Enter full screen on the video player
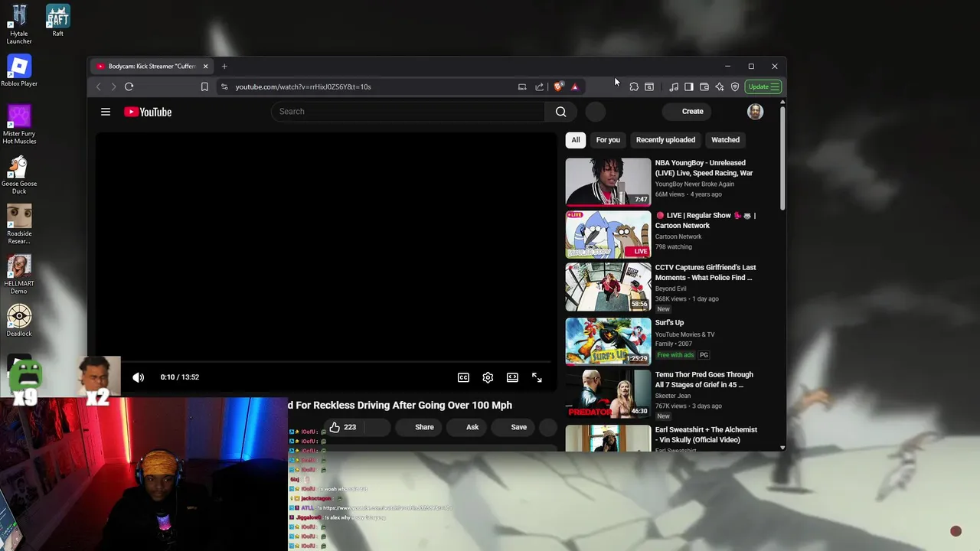Image resolution: width=980 pixels, height=551 pixels. coord(537,377)
